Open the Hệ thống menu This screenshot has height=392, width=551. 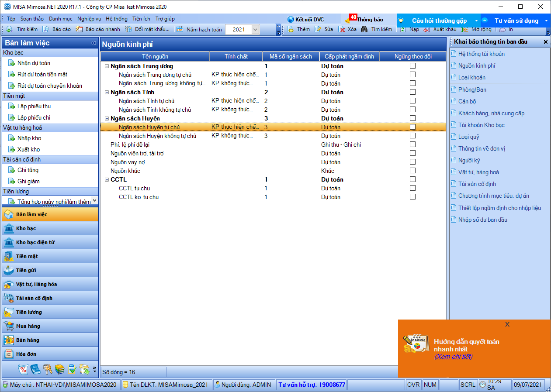(117, 19)
